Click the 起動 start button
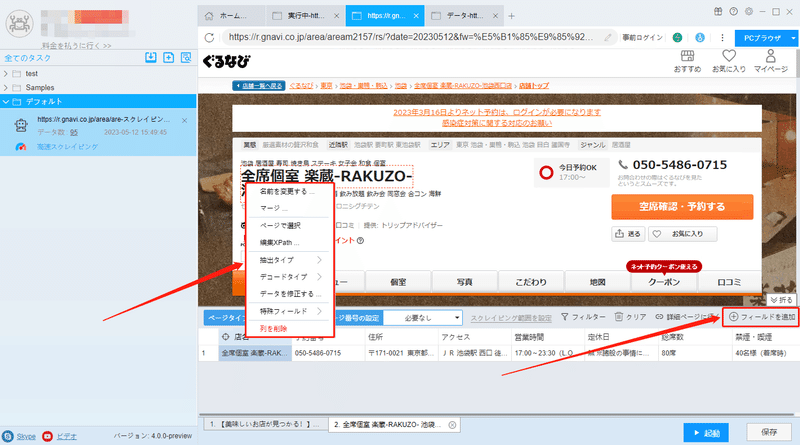The height and width of the screenshot is (445, 800). coord(706,433)
